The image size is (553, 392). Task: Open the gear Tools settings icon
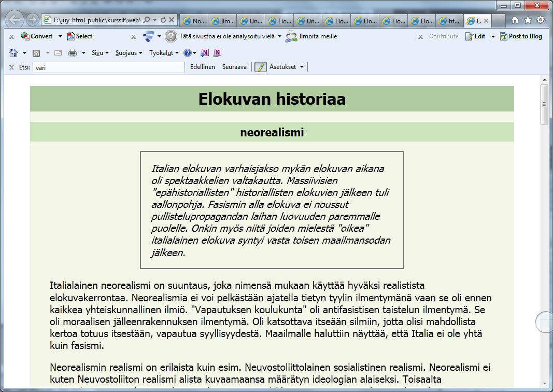(x=541, y=20)
